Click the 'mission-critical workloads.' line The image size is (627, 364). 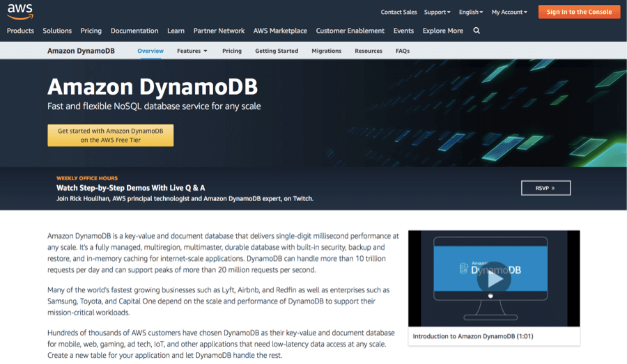88,312
